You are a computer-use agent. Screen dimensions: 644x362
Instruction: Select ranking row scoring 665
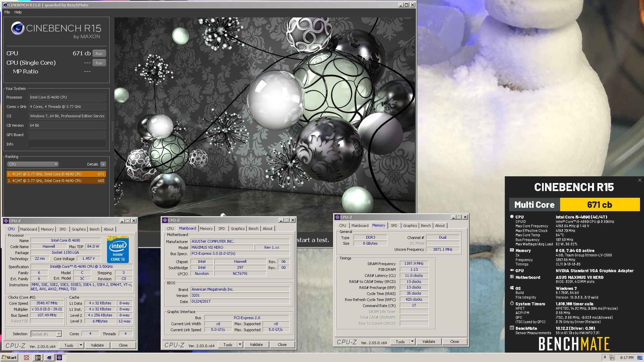pos(56,181)
